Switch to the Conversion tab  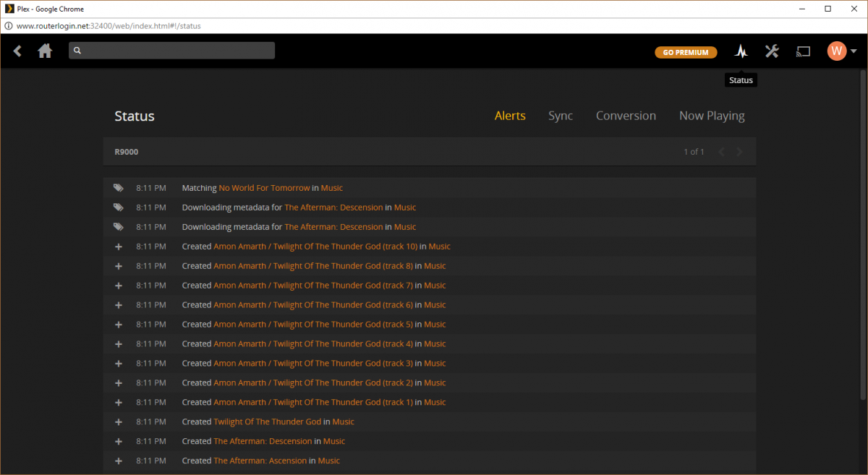pyautogui.click(x=626, y=116)
